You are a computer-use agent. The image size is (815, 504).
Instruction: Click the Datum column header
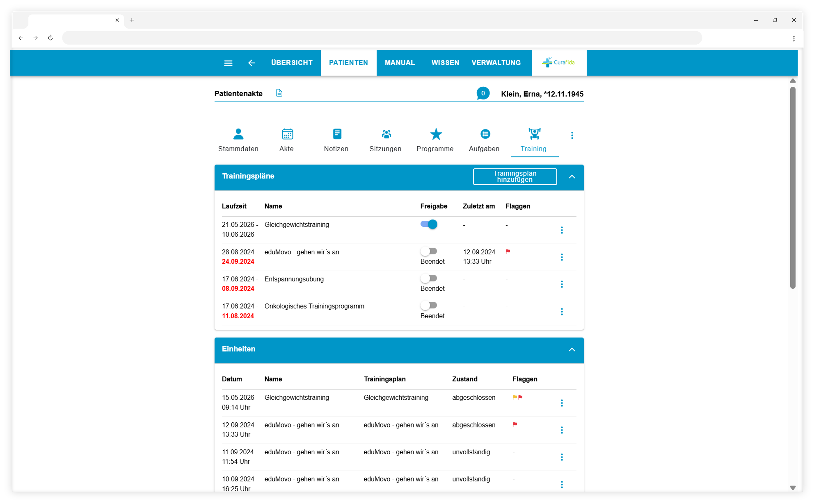231,379
